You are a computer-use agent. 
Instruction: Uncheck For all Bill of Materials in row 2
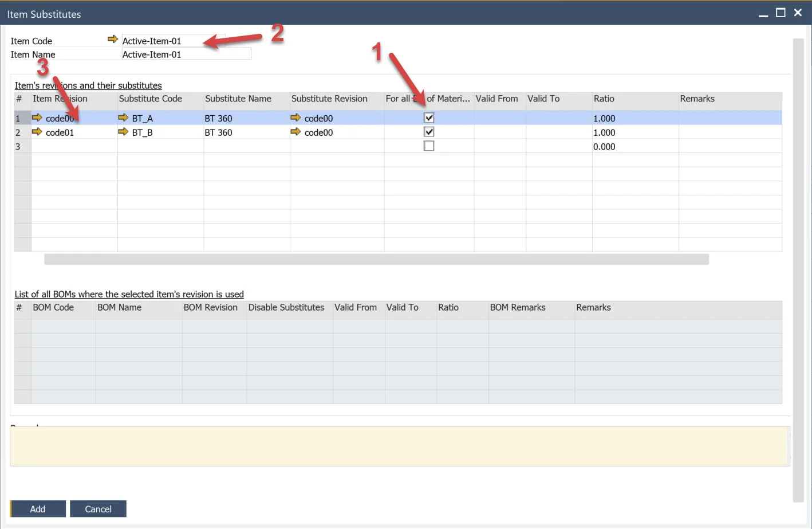pos(429,132)
